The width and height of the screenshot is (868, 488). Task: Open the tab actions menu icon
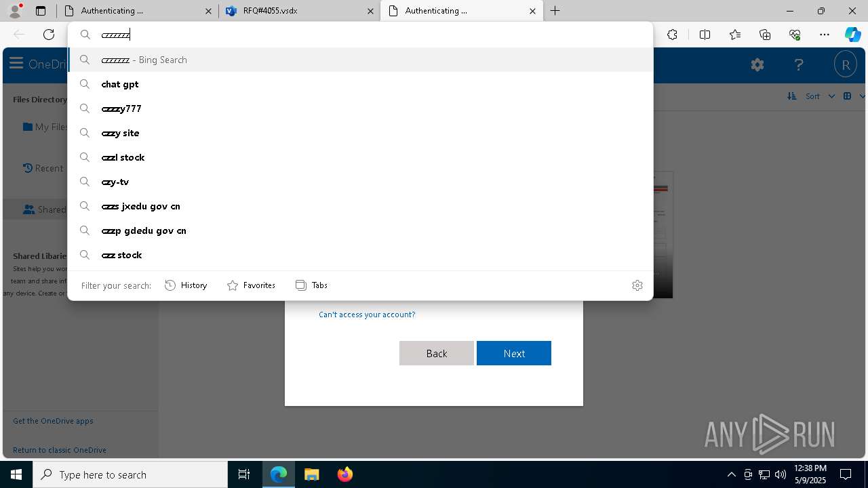[x=41, y=11]
